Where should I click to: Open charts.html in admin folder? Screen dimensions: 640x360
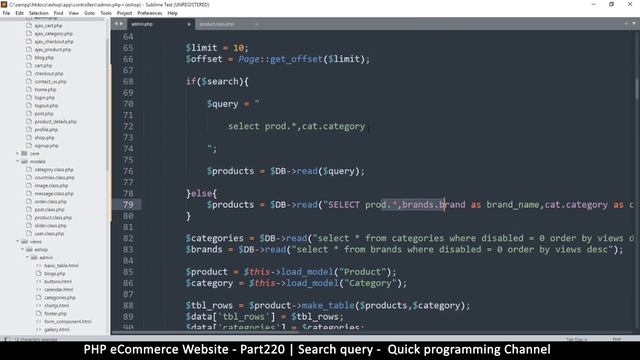[x=56, y=305]
